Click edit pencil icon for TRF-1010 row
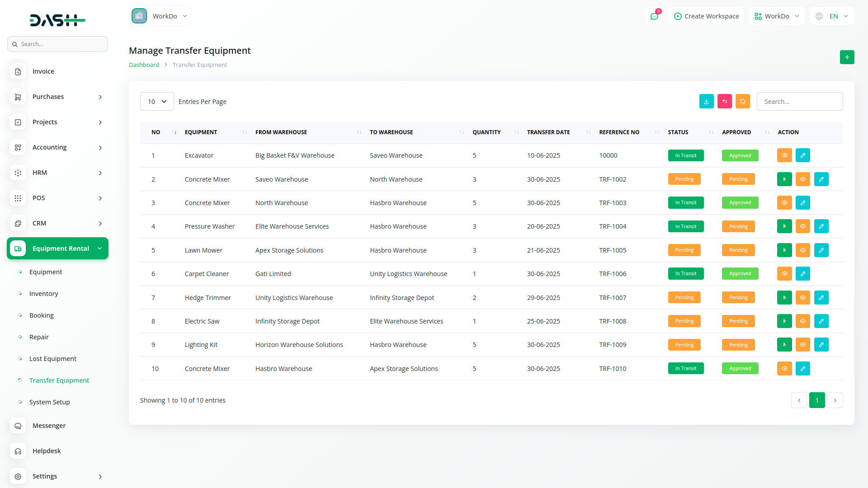The height and width of the screenshot is (488, 868). point(802,369)
